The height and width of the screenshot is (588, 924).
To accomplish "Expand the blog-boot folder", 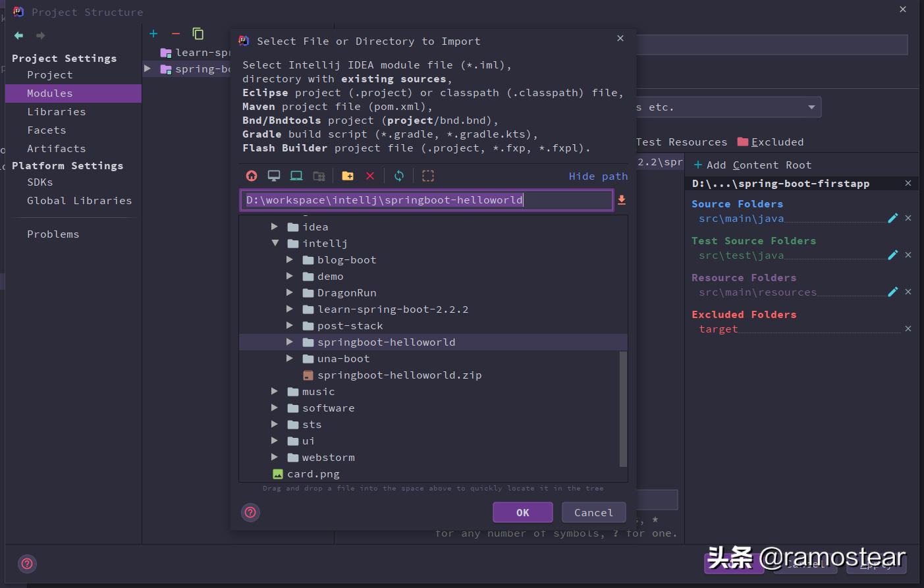I will (x=289, y=259).
